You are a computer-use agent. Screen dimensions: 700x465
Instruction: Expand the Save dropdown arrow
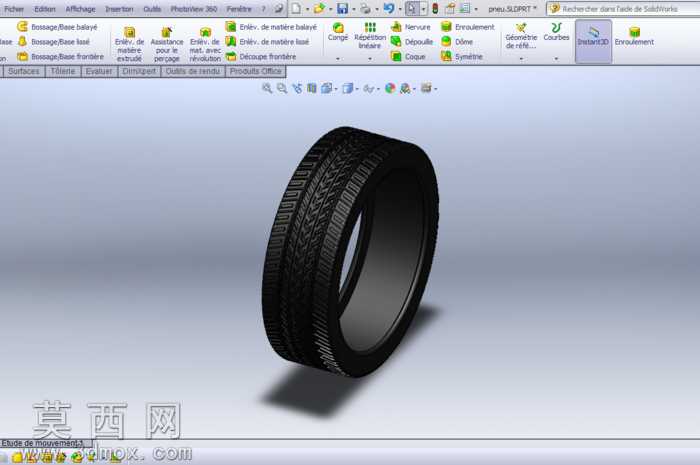tap(354, 9)
